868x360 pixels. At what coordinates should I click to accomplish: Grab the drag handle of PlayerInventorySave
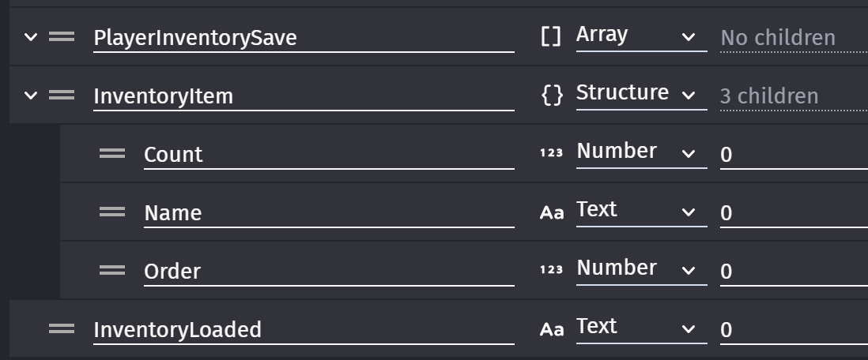[62, 37]
